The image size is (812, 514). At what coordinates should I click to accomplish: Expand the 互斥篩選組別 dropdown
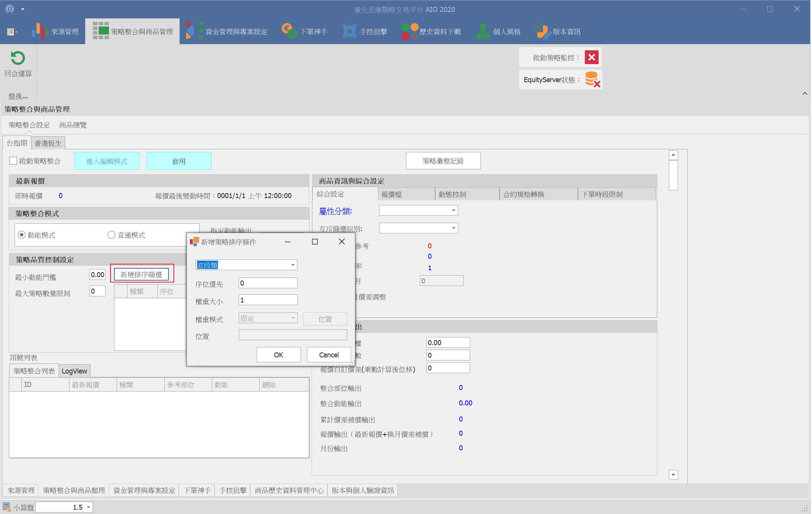454,228
